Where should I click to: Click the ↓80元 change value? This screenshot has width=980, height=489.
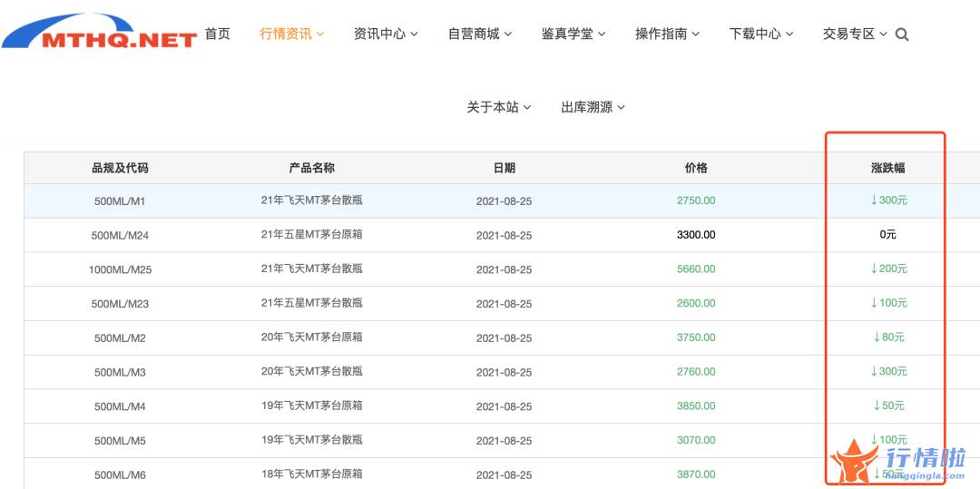tap(888, 337)
